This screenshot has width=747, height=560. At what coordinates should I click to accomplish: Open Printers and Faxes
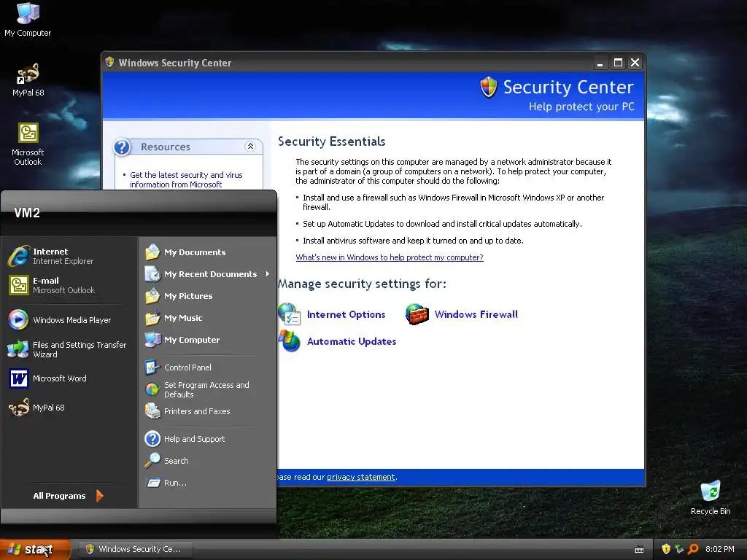point(187,411)
